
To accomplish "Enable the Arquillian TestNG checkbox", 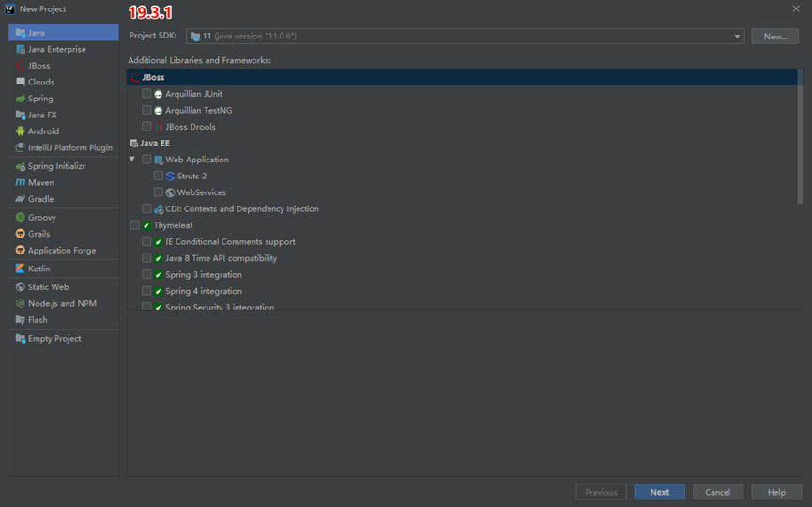I will pyautogui.click(x=146, y=110).
